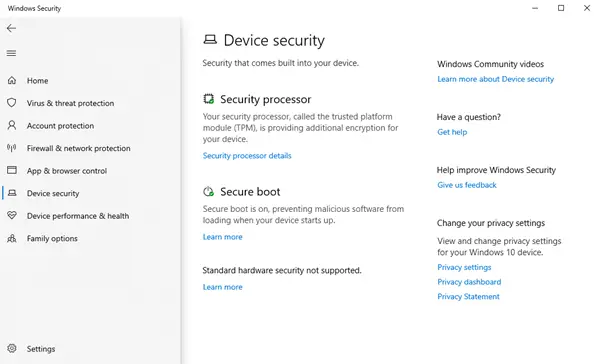Click Give us feedback link

tap(466, 185)
